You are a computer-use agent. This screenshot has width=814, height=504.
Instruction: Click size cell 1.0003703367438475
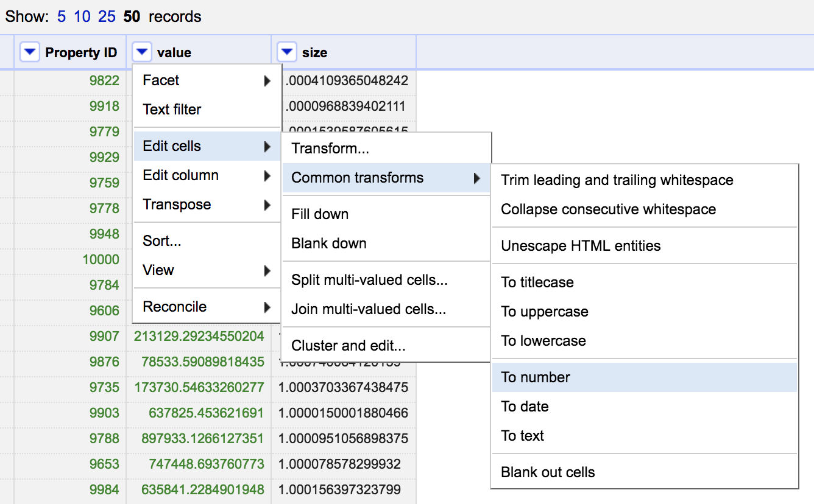pos(344,387)
